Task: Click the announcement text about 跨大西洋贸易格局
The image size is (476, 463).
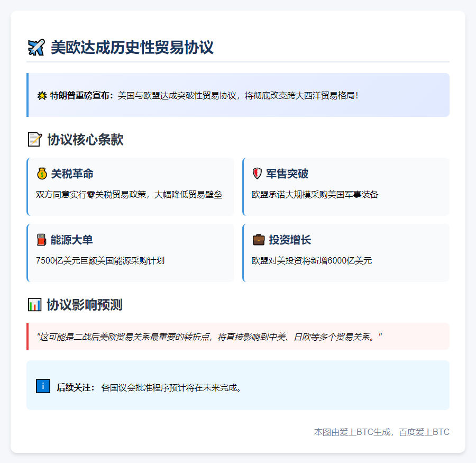Action: coord(239,96)
